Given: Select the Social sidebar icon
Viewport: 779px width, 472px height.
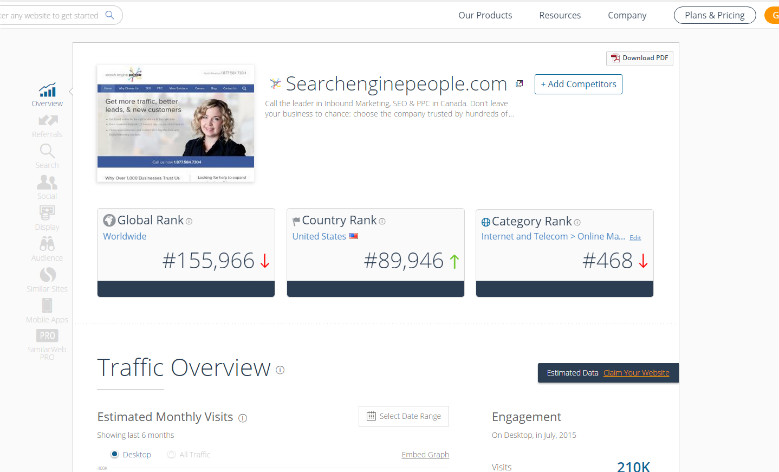Looking at the screenshot, I should click(47, 186).
